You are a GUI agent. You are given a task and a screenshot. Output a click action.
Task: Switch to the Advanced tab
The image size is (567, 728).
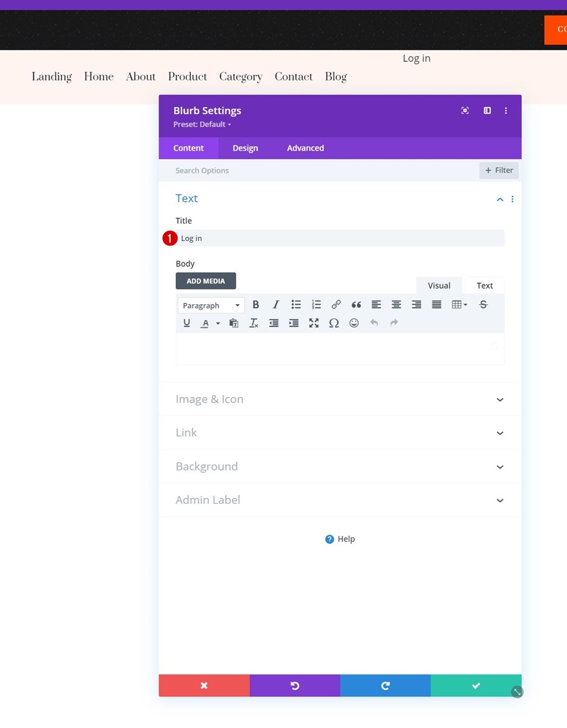coord(305,148)
